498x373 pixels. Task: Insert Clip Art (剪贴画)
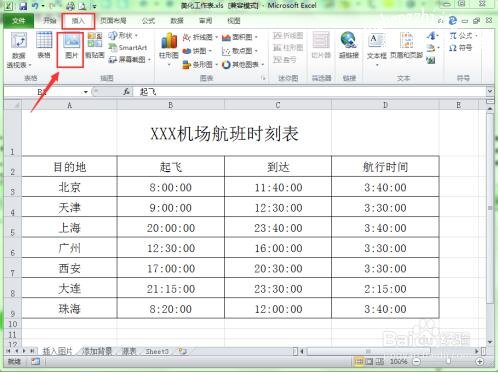click(95, 45)
